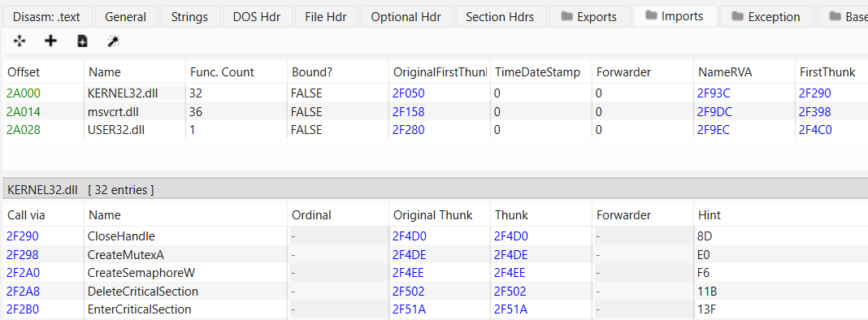Select the Optional Hdr tab
This screenshot has height=320, width=868.
(x=406, y=16)
